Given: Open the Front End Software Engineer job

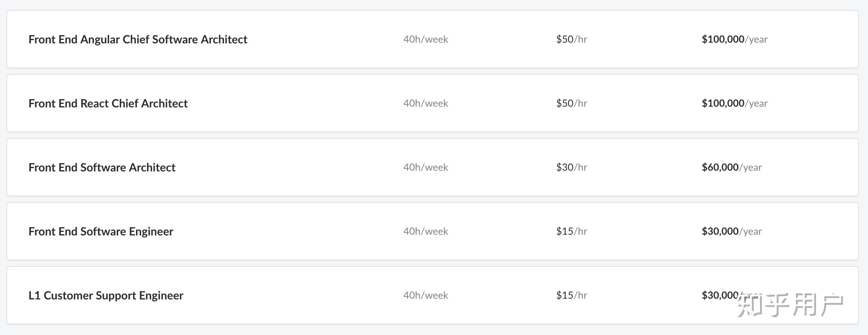Looking at the screenshot, I should 101,231.
